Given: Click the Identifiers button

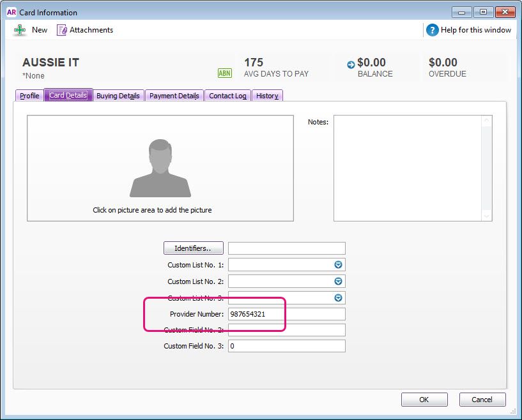Looking at the screenshot, I should [194, 248].
